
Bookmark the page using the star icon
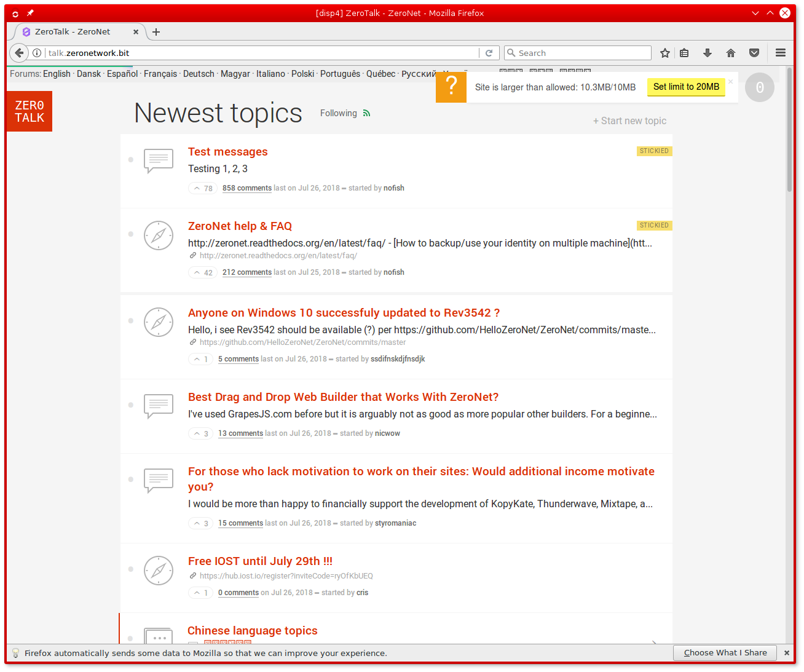pos(664,53)
